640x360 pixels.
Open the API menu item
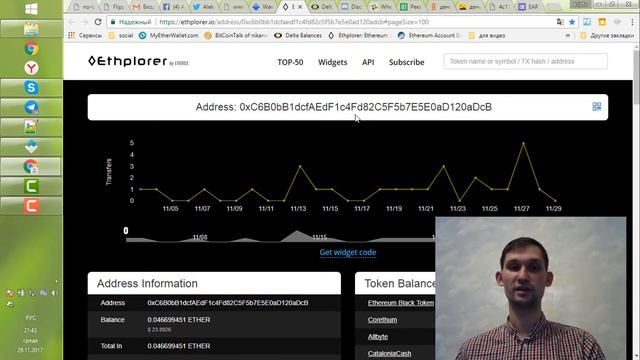point(368,62)
